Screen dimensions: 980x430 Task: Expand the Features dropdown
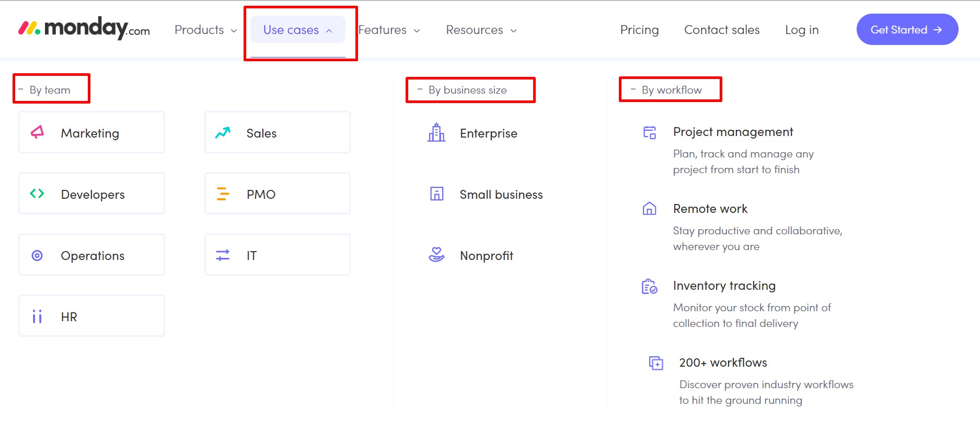(x=389, y=30)
